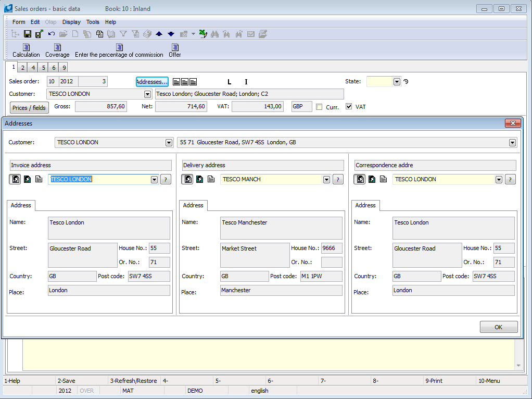Click Delivery address green contact icon
This screenshot has width=532, height=399.
pyautogui.click(x=200, y=179)
